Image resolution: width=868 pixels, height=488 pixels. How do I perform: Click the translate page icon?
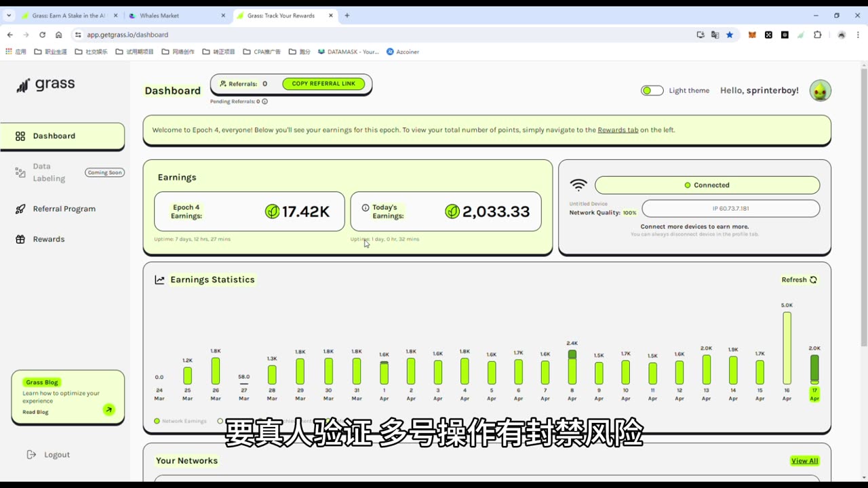click(715, 35)
